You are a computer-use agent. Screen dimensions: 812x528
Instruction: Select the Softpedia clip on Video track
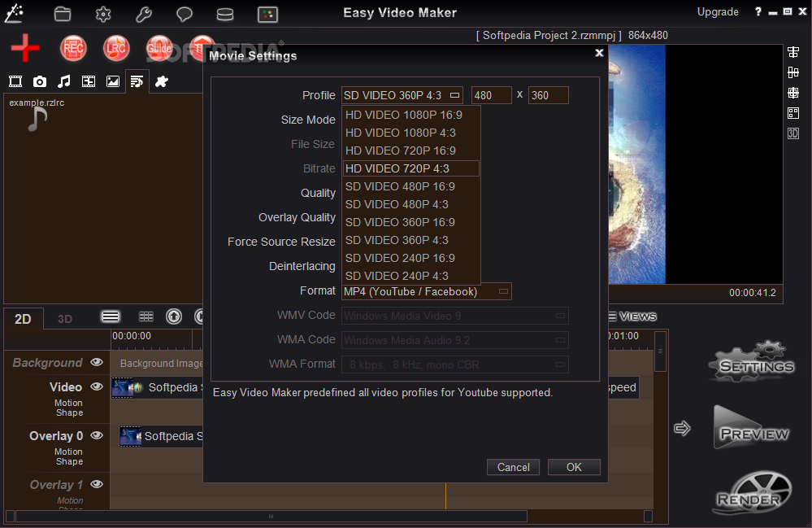click(158, 387)
